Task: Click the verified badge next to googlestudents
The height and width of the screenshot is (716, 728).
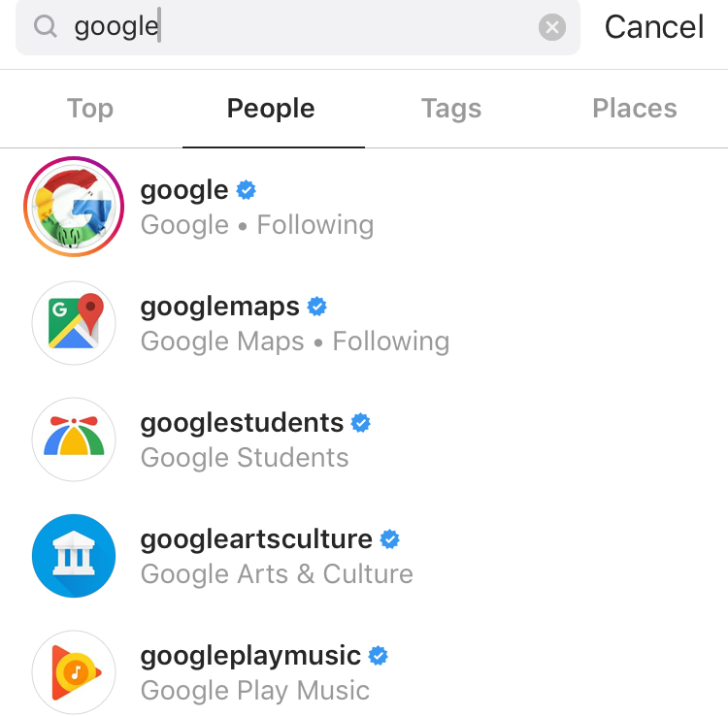Action: tap(361, 423)
